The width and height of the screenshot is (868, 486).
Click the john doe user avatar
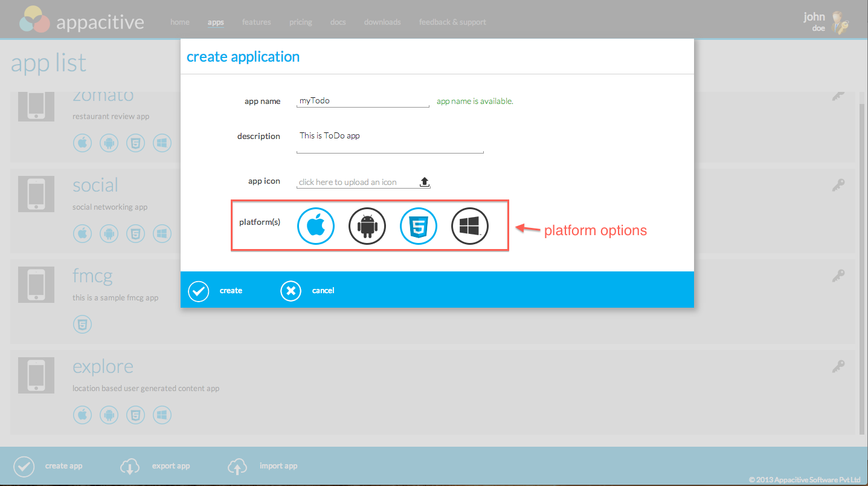pos(840,22)
